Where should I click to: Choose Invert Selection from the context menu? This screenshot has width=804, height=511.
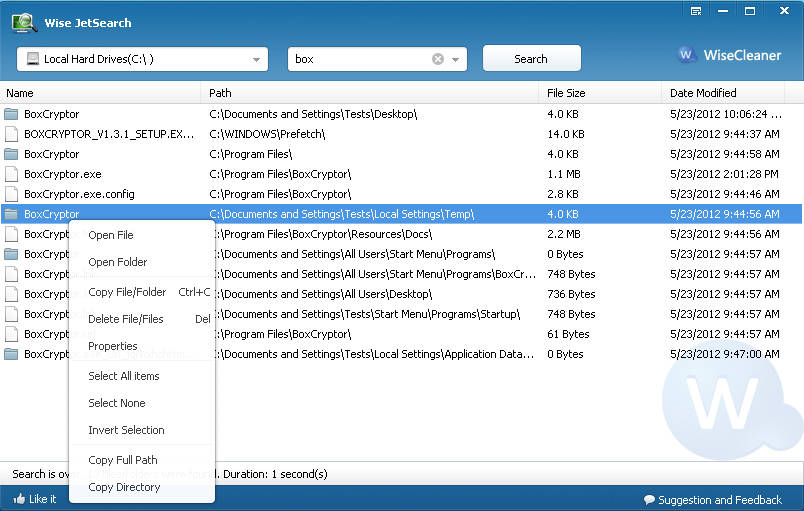tap(126, 430)
